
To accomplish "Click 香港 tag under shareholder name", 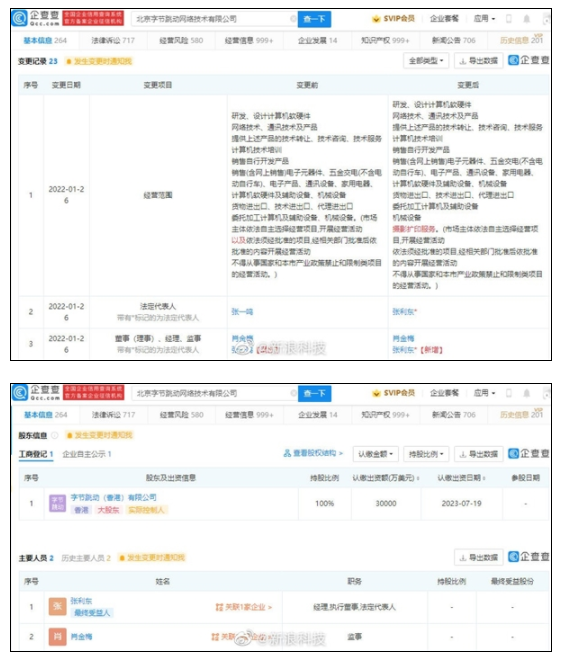I will (81, 510).
